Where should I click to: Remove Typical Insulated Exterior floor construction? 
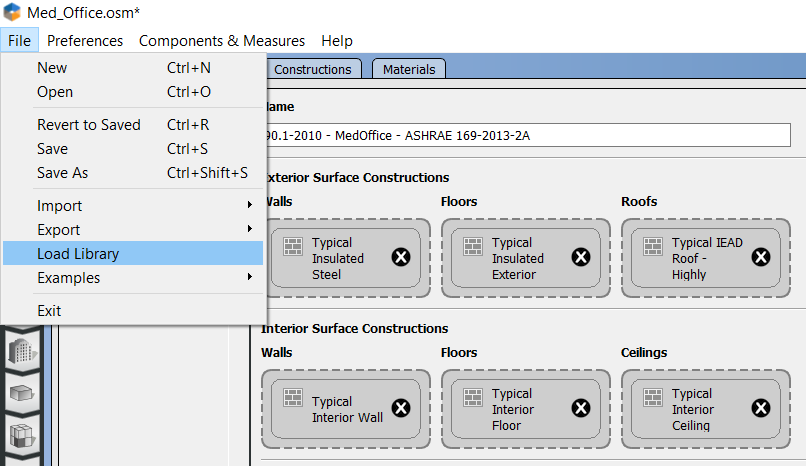[581, 257]
